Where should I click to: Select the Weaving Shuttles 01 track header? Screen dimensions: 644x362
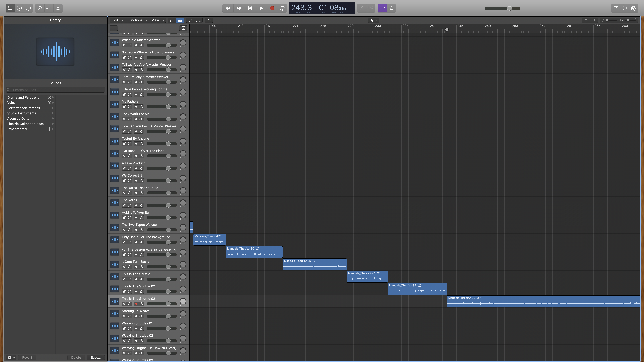(x=149, y=326)
